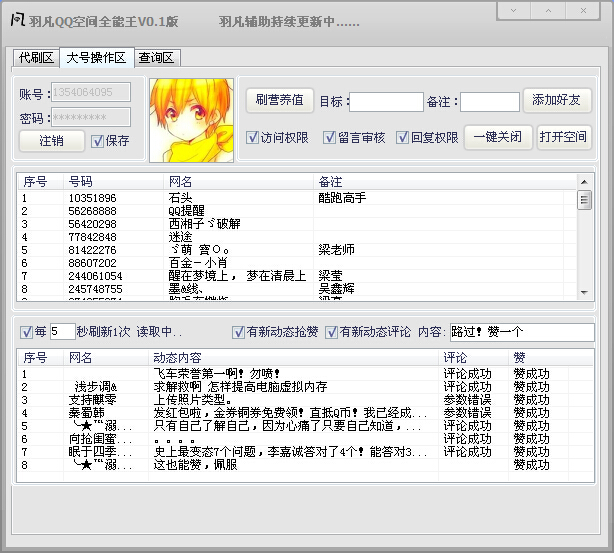The image size is (614, 553).
Task: Click the refresh seconds field showing 5
Action: 62,332
